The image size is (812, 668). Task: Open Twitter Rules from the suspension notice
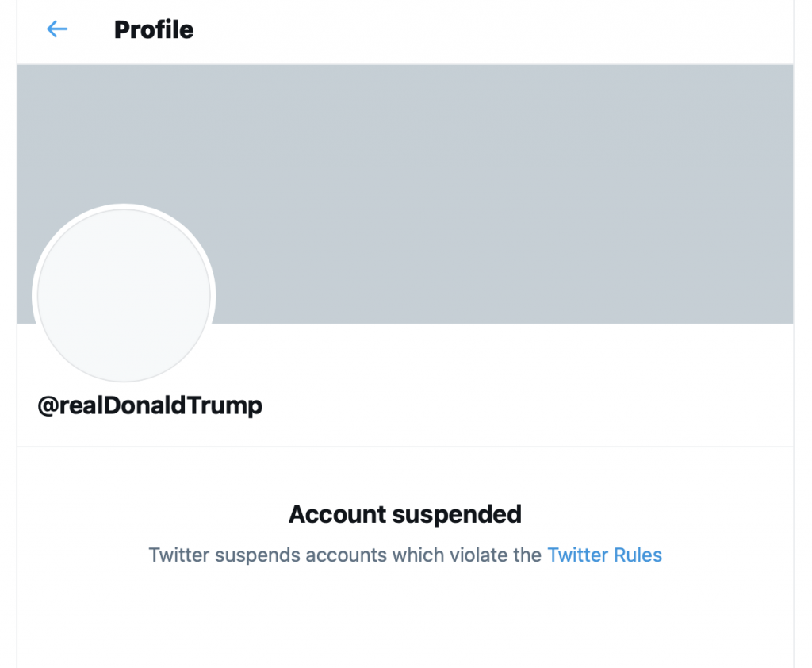coord(604,555)
